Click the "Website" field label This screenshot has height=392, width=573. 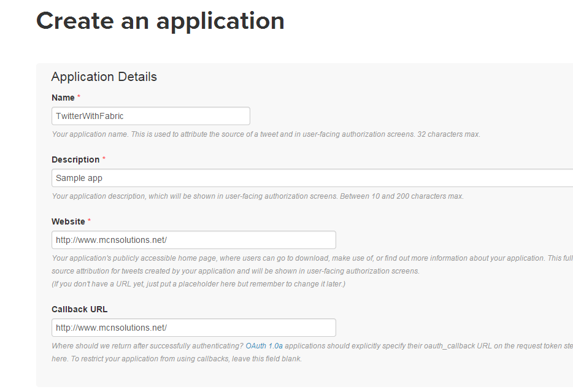(x=68, y=221)
